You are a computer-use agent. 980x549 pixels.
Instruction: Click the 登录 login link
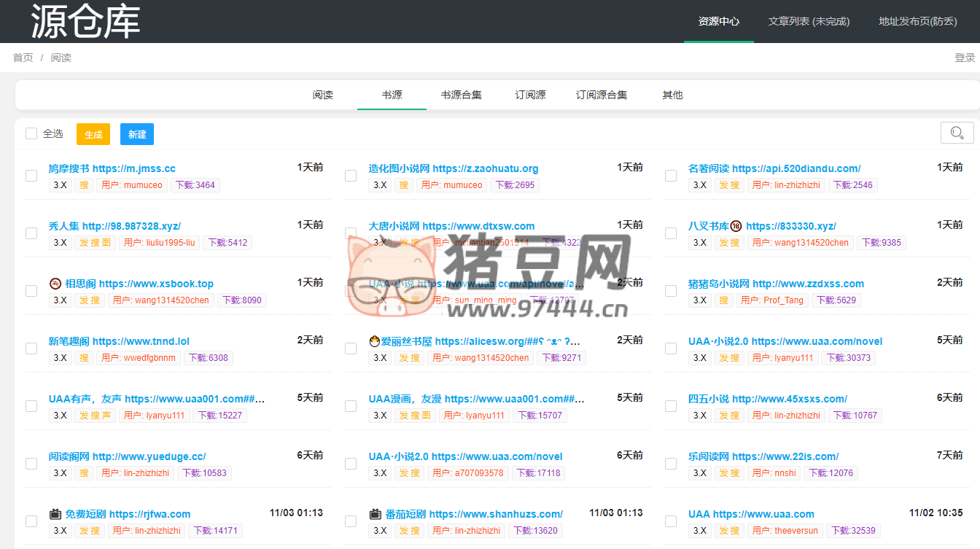965,58
